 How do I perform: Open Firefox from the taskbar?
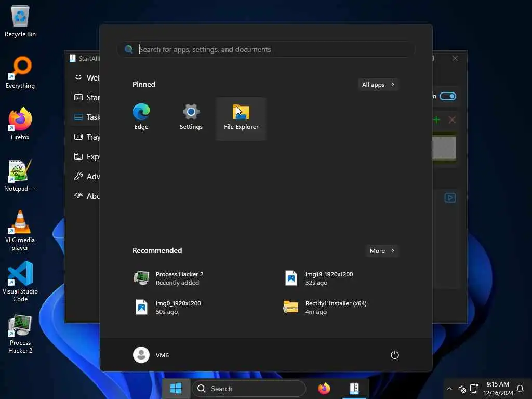(324, 389)
